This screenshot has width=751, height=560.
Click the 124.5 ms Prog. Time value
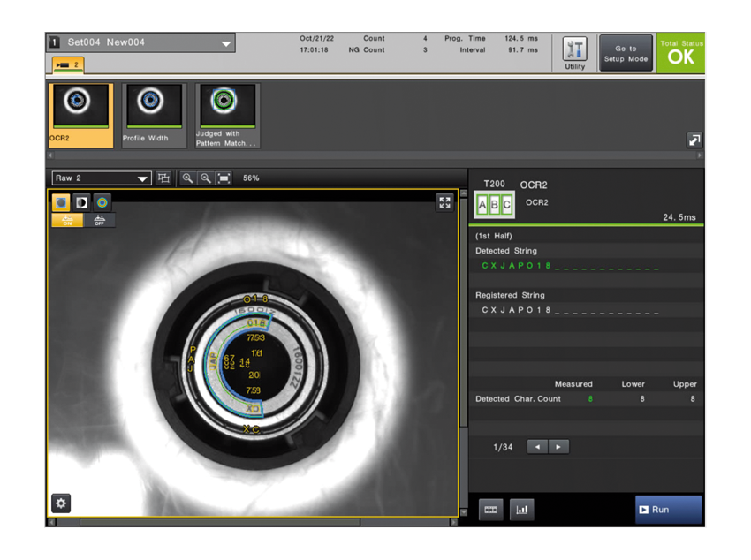click(x=521, y=38)
